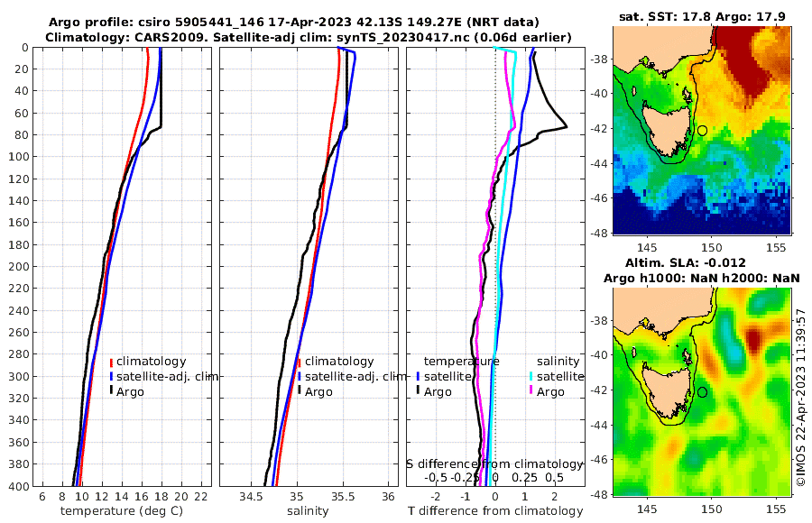Click the Argo profile title text
Screen dimensions: 812x523
pyautogui.click(x=293, y=23)
